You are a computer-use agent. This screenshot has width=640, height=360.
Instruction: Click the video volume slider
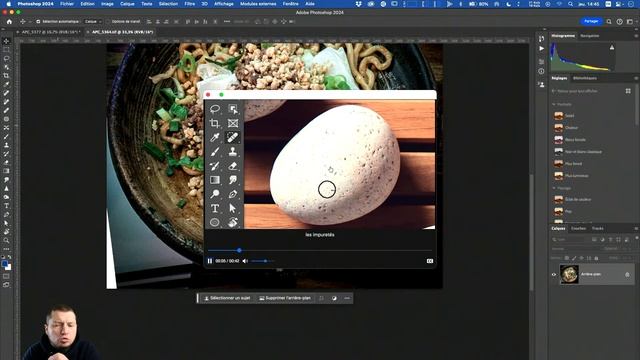262,261
